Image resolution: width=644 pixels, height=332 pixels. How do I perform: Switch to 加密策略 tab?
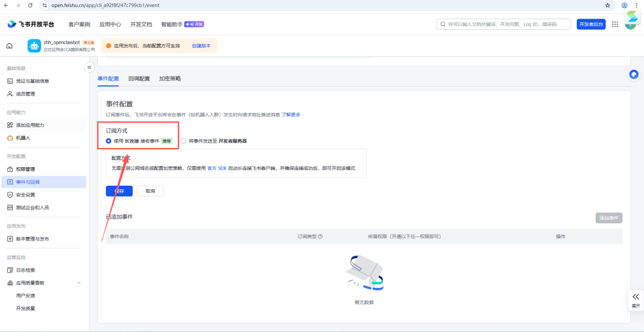(x=170, y=79)
